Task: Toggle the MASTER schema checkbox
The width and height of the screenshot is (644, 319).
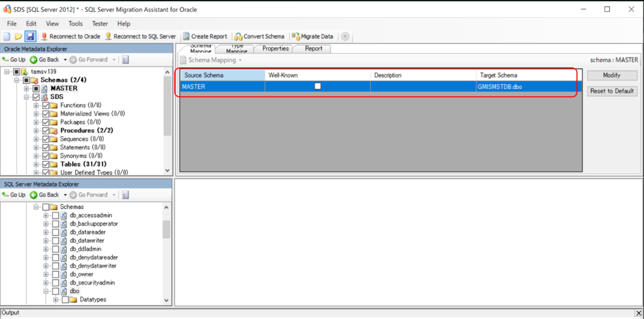Action: click(36, 89)
